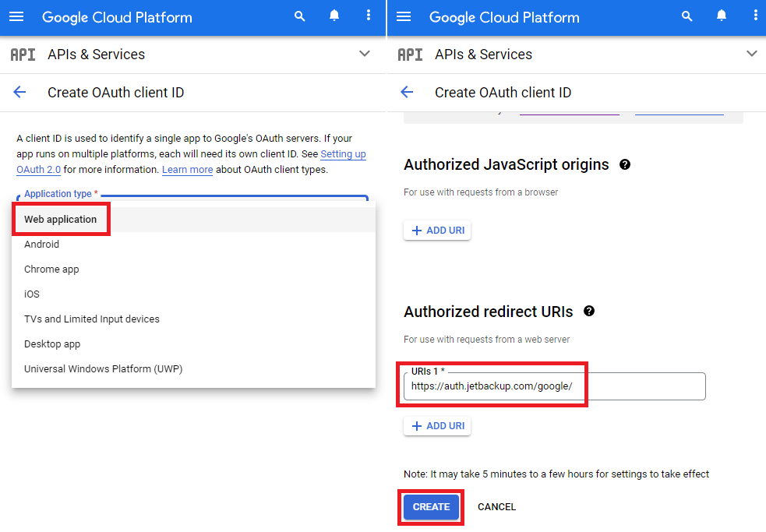Image resolution: width=766 pixels, height=532 pixels.
Task: Click the blue CREATE button
Action: tap(431, 507)
